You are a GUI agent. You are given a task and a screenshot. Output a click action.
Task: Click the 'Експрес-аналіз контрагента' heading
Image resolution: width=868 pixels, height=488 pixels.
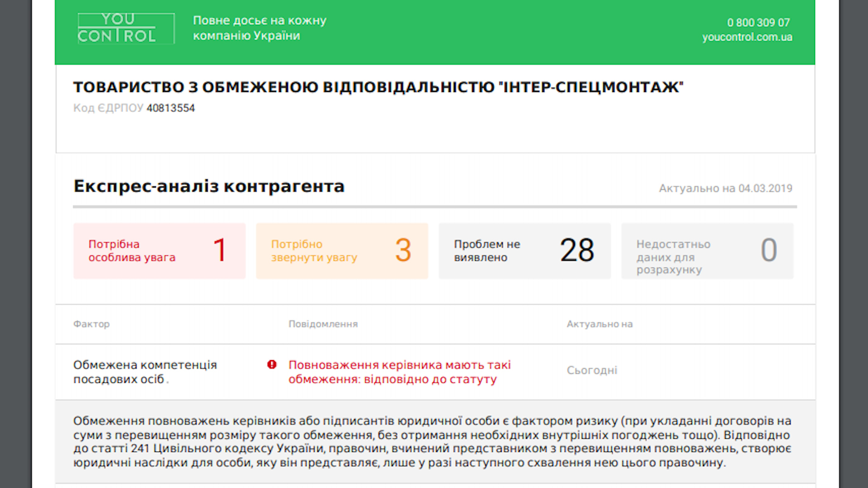pos(209,186)
